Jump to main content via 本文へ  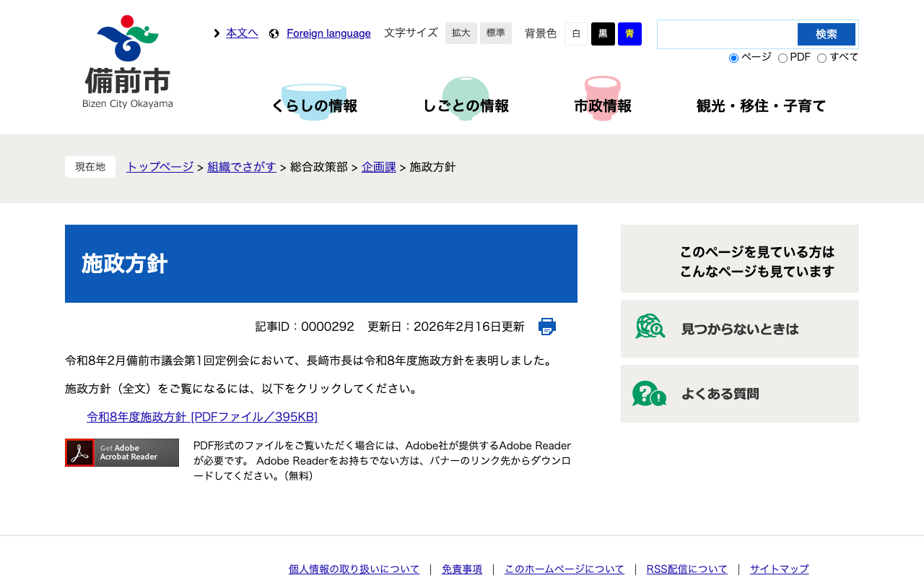pos(242,33)
